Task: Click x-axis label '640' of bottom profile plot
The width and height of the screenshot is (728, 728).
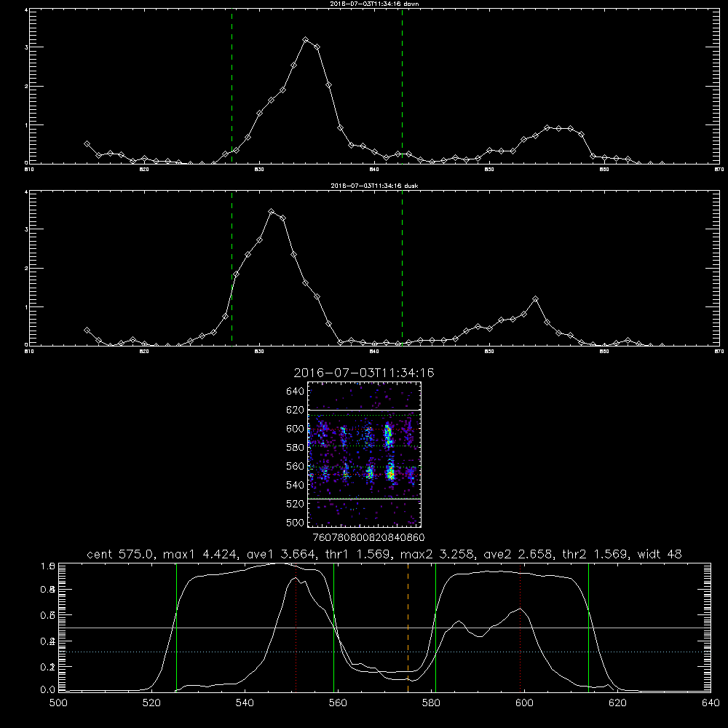Action: pyautogui.click(x=711, y=703)
